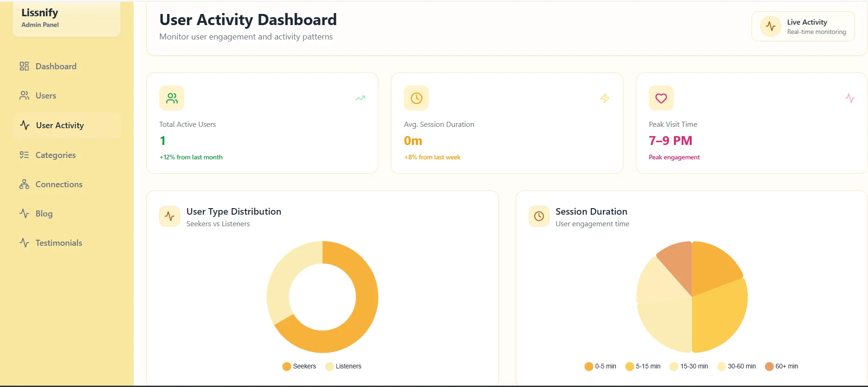Image resolution: width=868 pixels, height=387 pixels.
Task: Click the 5-15 min legend color dot
Action: click(x=629, y=366)
